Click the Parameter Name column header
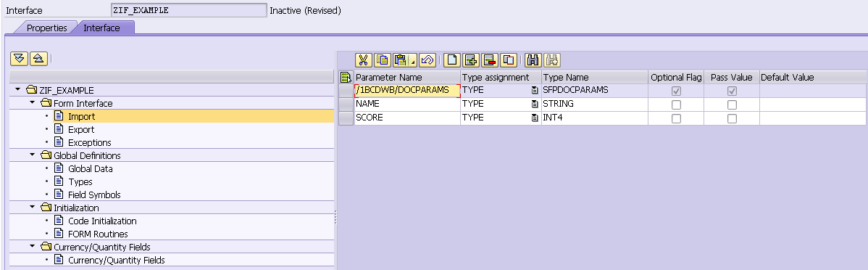868x270 pixels. coord(407,78)
